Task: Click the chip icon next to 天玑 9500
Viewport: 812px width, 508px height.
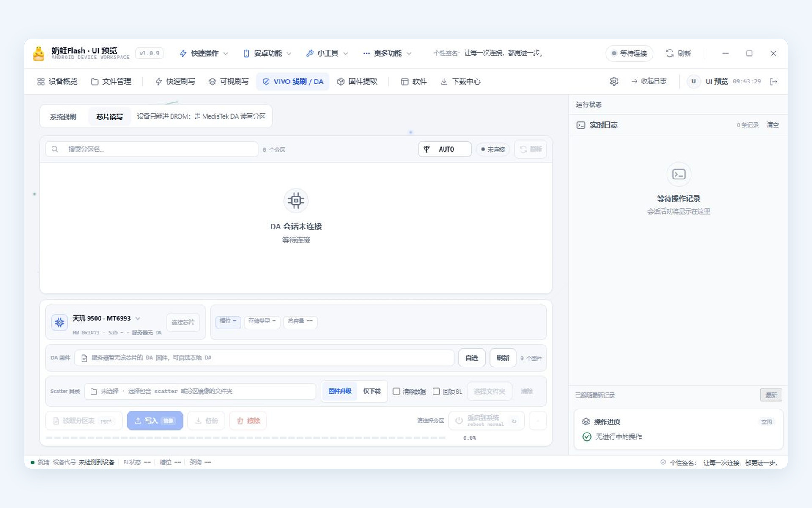Action: point(60,323)
